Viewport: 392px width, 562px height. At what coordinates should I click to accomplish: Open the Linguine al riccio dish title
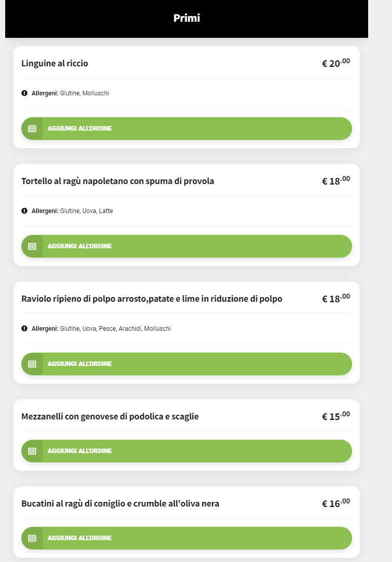pyautogui.click(x=55, y=63)
